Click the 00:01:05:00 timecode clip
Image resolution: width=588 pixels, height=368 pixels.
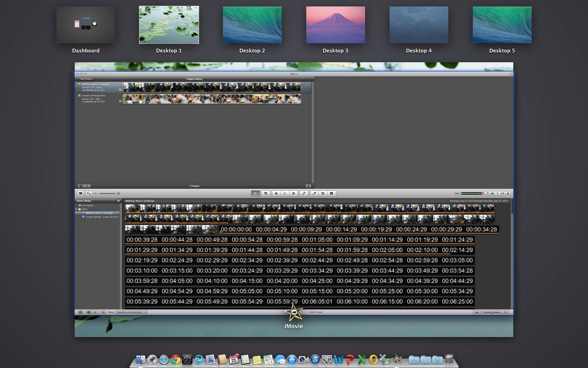317,240
